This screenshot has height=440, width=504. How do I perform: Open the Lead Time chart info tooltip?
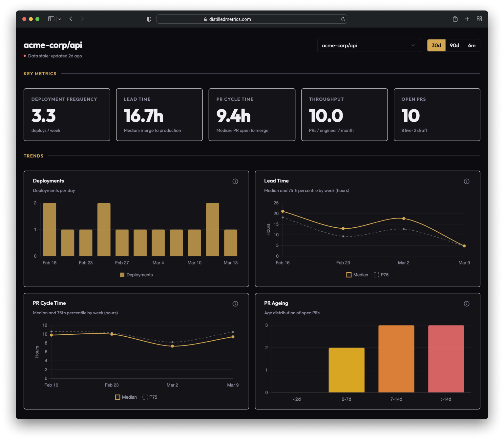[x=467, y=181]
